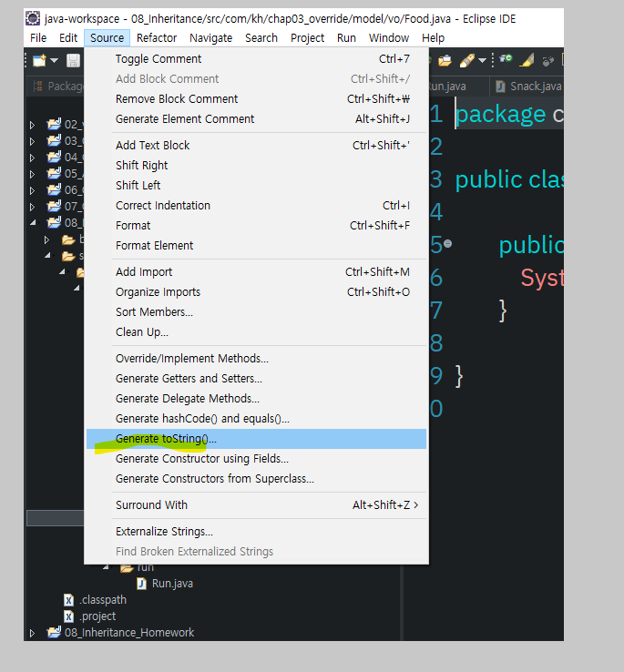The width and height of the screenshot is (624, 672).
Task: Select Add Import
Action: pos(256,272)
